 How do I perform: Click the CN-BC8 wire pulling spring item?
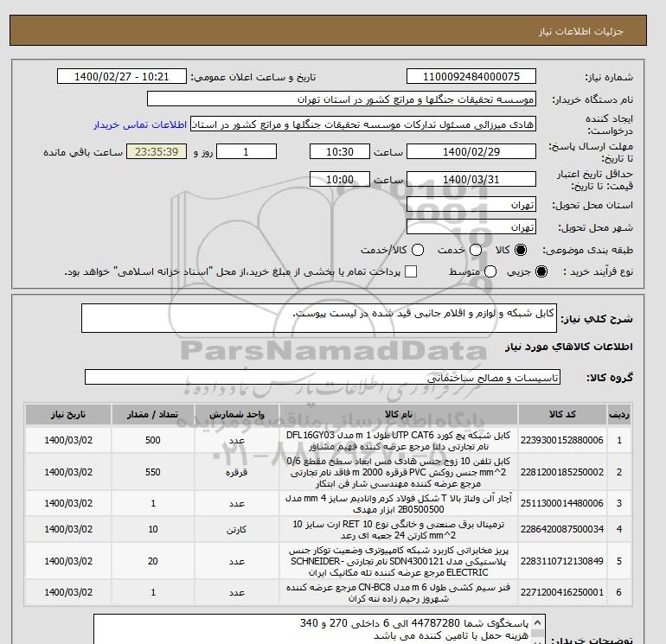[399, 593]
